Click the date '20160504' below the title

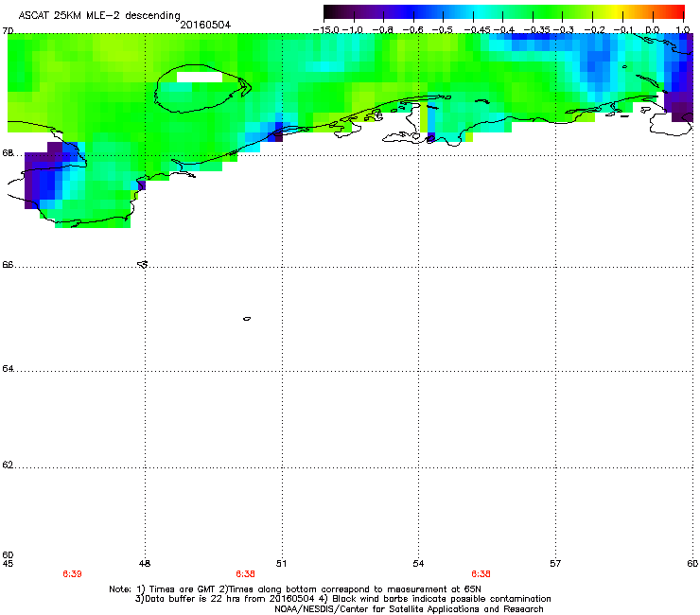[205, 25]
